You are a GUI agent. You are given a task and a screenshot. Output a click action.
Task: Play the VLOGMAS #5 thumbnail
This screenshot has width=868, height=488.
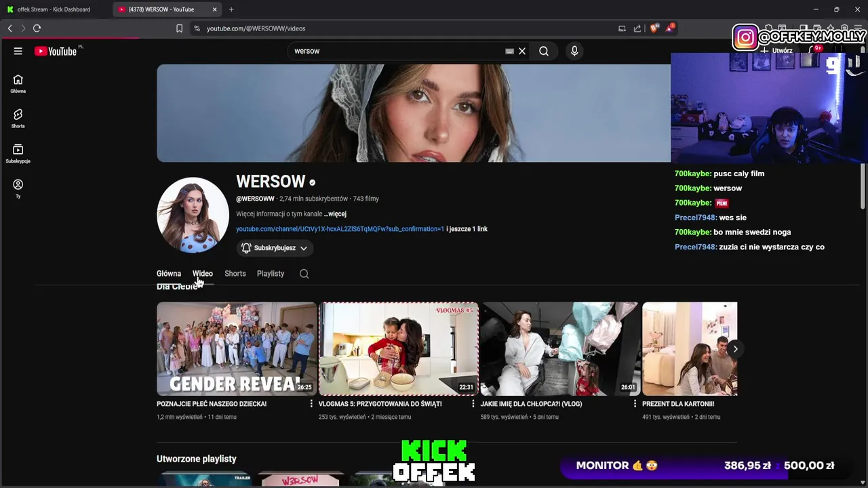click(x=399, y=348)
